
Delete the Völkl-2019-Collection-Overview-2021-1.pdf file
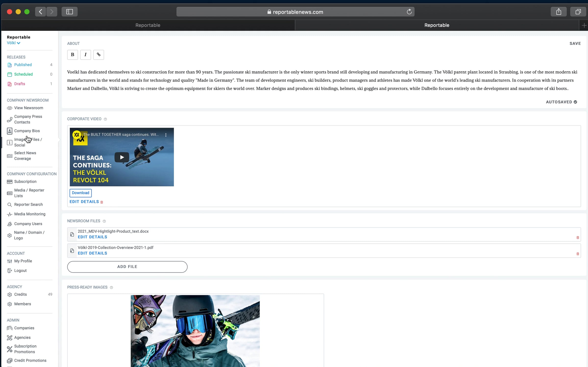coord(578,254)
